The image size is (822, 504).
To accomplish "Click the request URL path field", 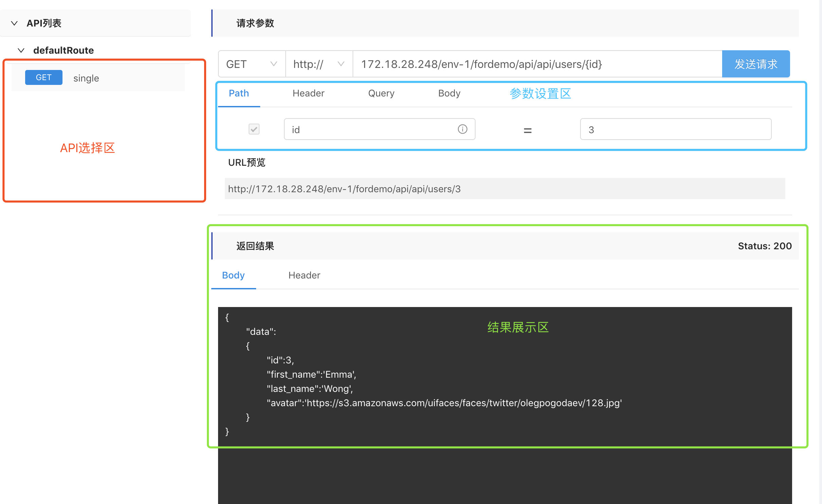I will [x=537, y=64].
